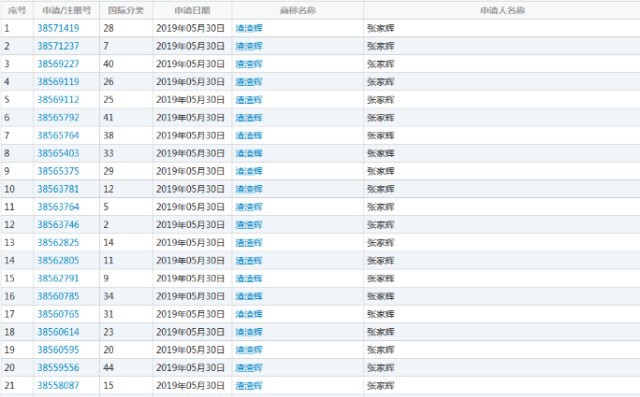The height and width of the screenshot is (397, 640).
Task: Click trademark name 渣渣辉 in row 13
Action: (x=249, y=243)
